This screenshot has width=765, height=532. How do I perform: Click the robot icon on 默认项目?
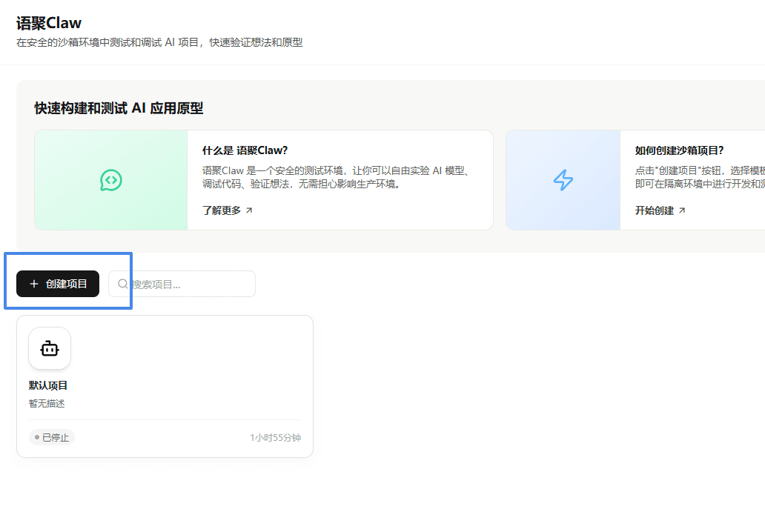coord(50,348)
